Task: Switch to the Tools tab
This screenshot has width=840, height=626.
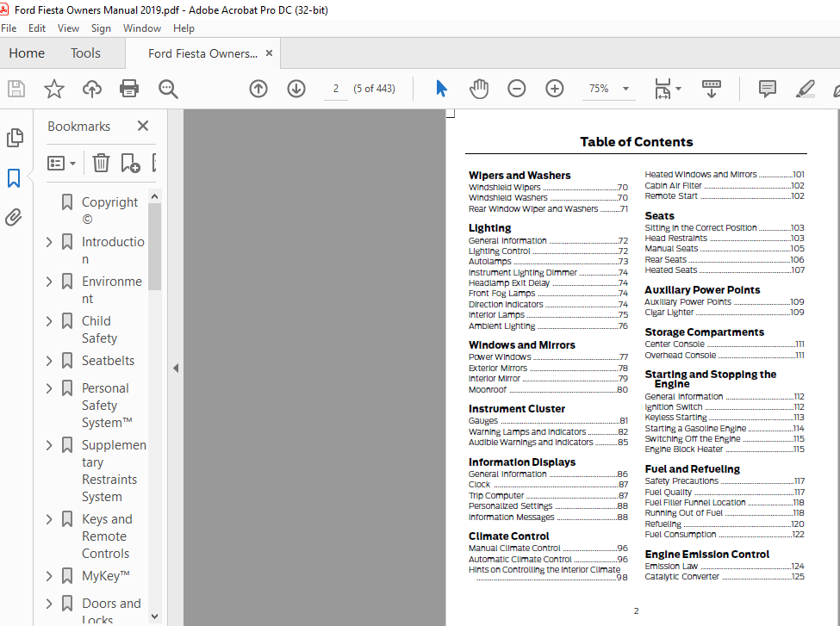Action: click(85, 53)
